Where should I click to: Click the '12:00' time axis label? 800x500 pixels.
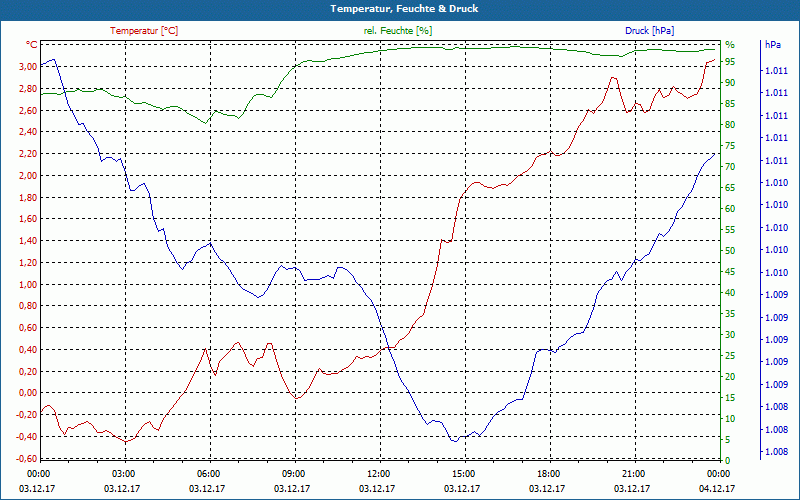click(x=378, y=473)
